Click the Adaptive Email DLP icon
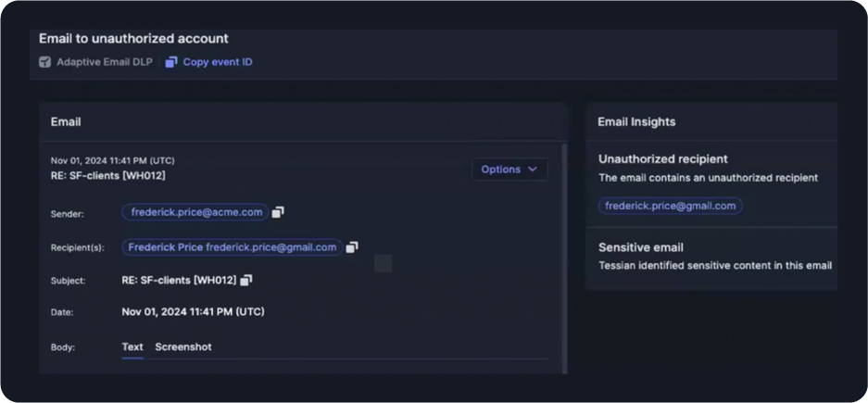 tap(44, 62)
